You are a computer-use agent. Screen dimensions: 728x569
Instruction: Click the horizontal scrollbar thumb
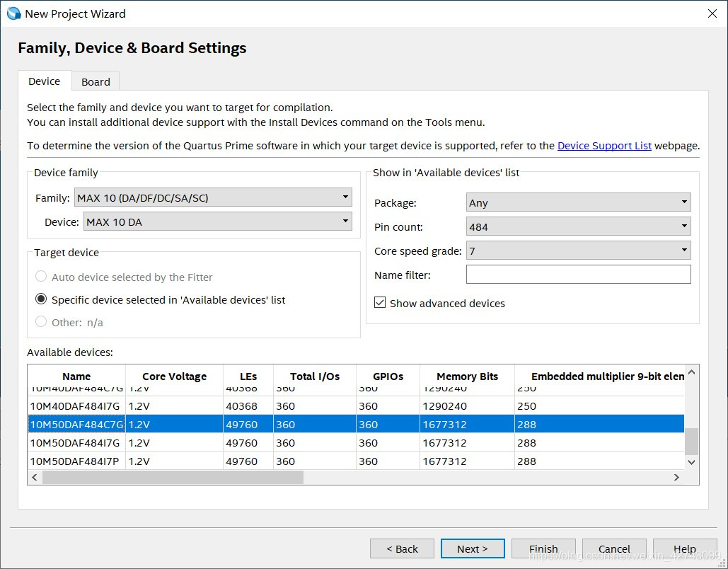point(173,477)
